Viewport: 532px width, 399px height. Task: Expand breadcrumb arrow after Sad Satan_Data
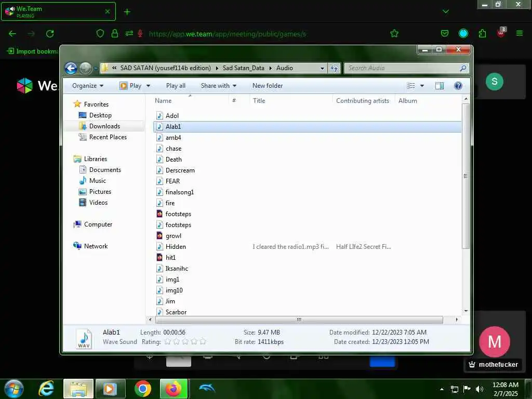coord(270,68)
